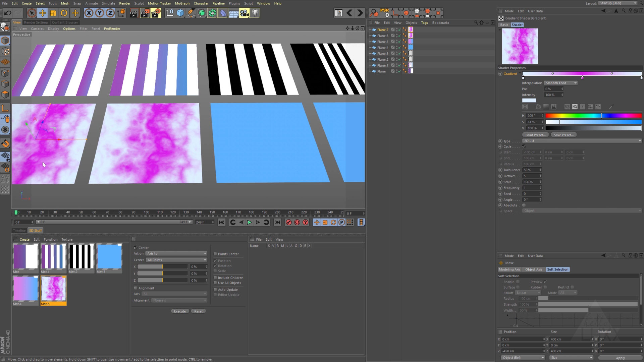Open the Interpolation Smooth Knot dropdown
The width and height of the screenshot is (644, 362).
click(x=560, y=83)
